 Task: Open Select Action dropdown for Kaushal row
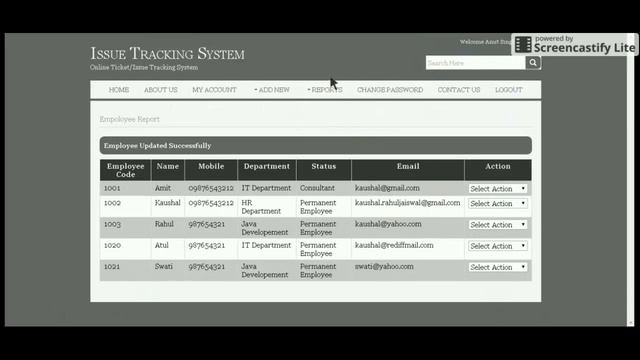498,203
